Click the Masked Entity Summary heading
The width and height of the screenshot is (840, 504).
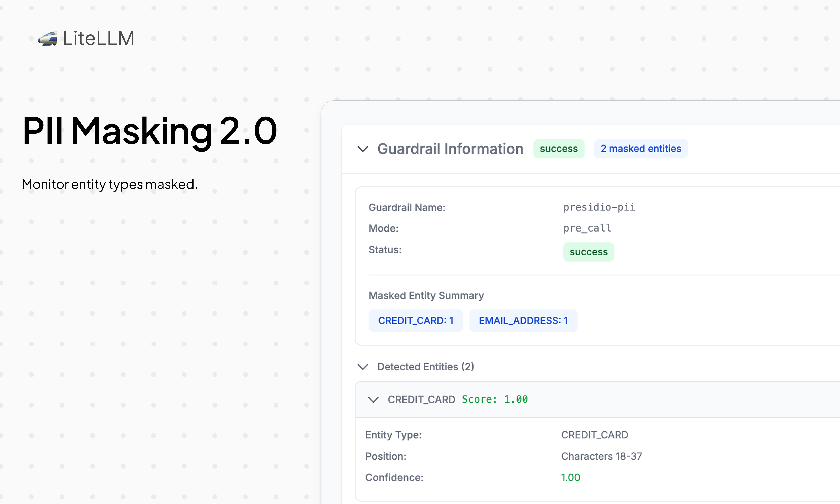click(x=426, y=295)
